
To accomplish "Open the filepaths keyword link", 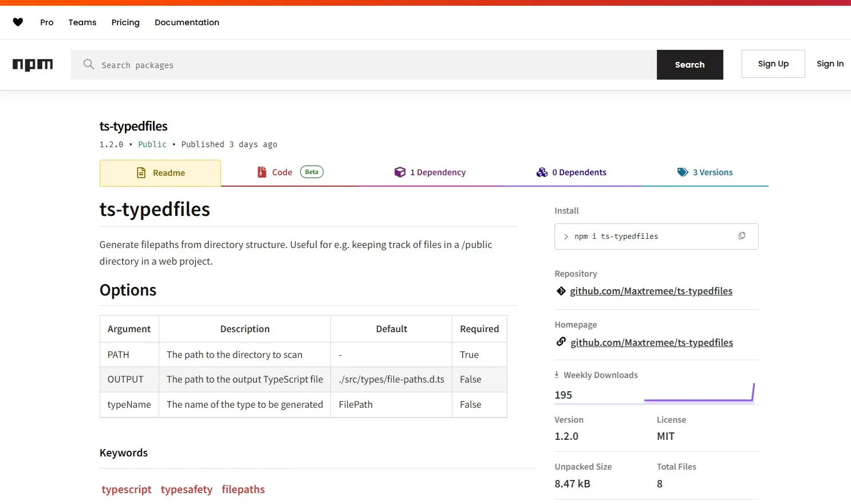I will click(x=243, y=490).
